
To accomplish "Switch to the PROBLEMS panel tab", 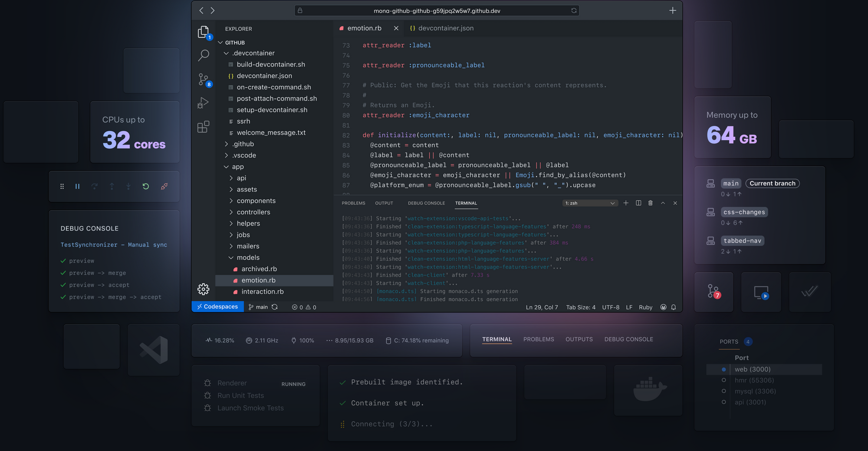I will coord(353,203).
